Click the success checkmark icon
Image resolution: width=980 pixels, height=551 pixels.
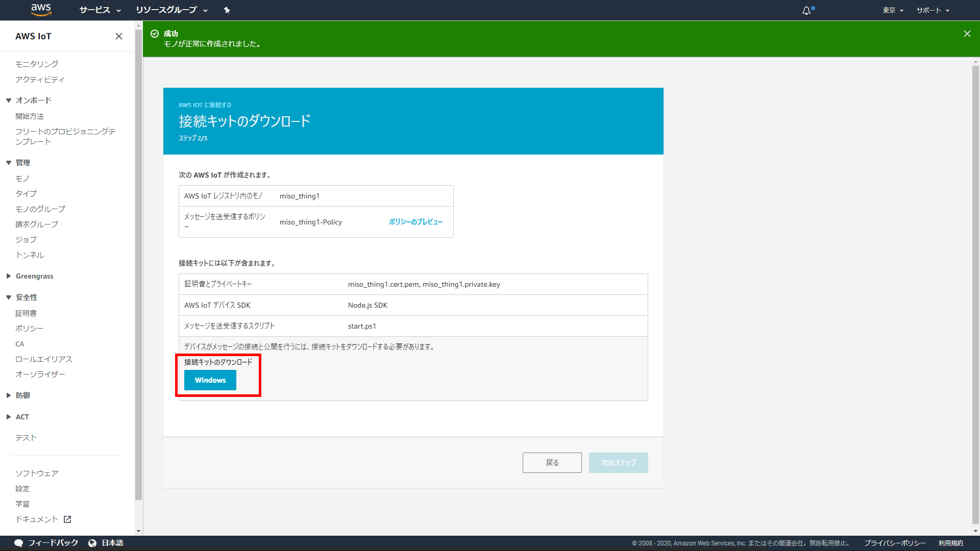click(x=155, y=34)
